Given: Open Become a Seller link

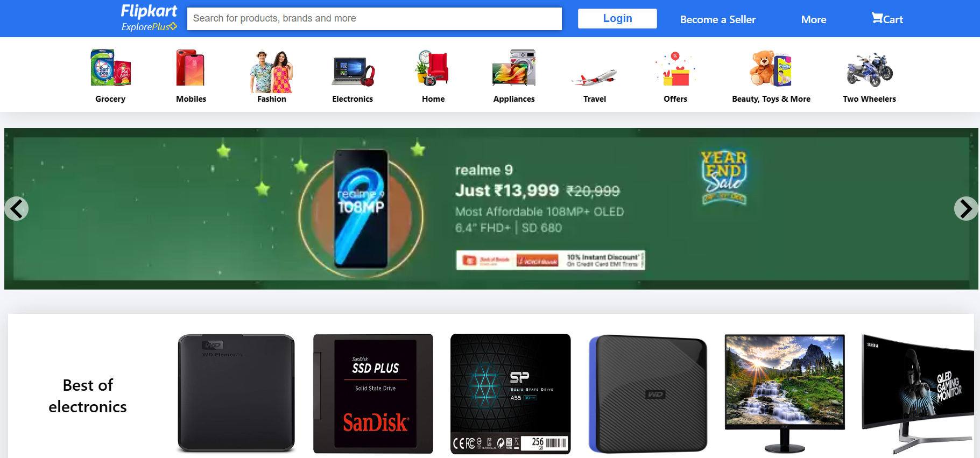Looking at the screenshot, I should (x=718, y=19).
